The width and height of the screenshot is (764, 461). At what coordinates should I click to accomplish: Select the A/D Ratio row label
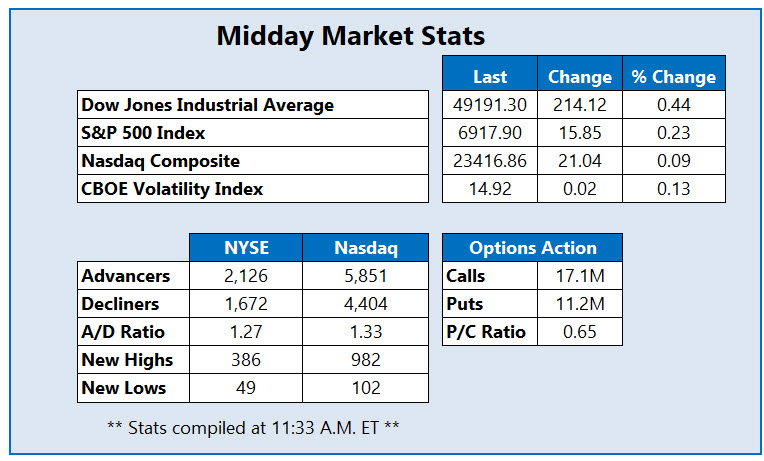point(125,332)
